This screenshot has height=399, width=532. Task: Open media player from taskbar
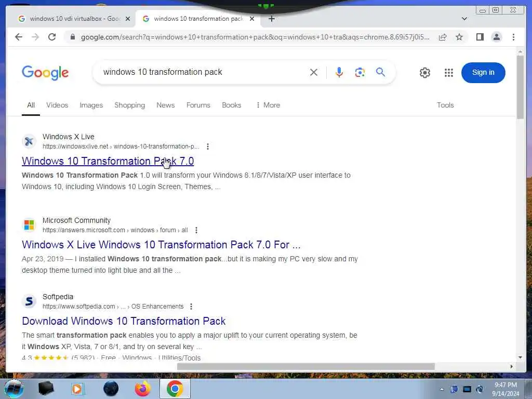[78, 389]
